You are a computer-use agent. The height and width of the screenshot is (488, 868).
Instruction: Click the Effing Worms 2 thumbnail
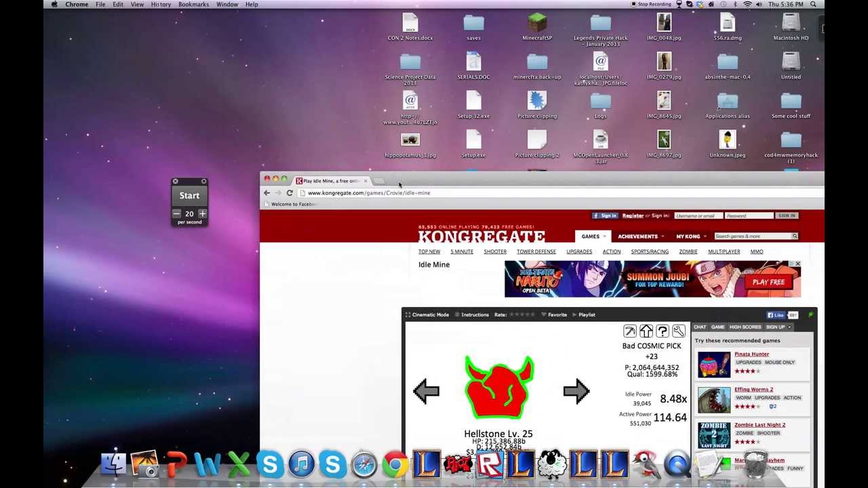pyautogui.click(x=714, y=400)
